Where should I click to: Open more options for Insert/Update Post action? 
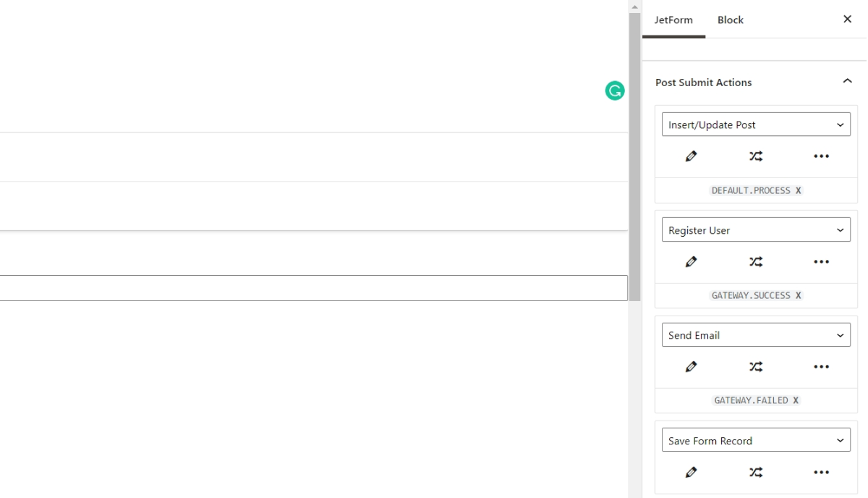point(821,156)
